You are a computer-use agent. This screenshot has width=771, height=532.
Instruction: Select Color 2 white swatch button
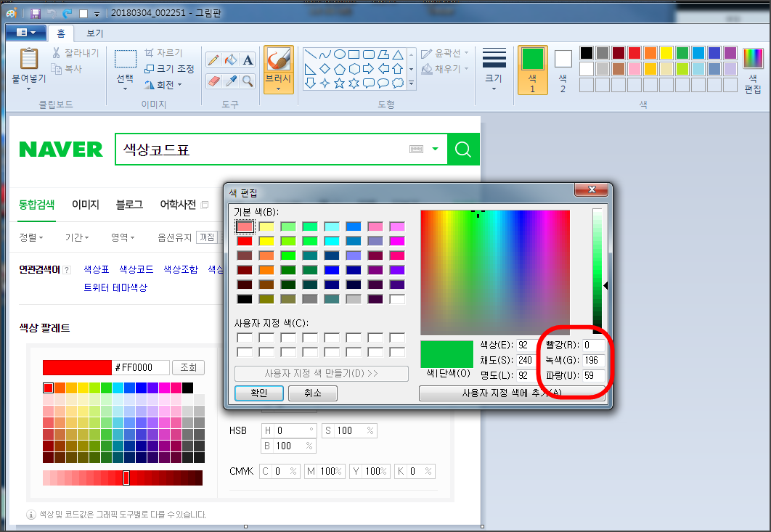[x=563, y=70]
